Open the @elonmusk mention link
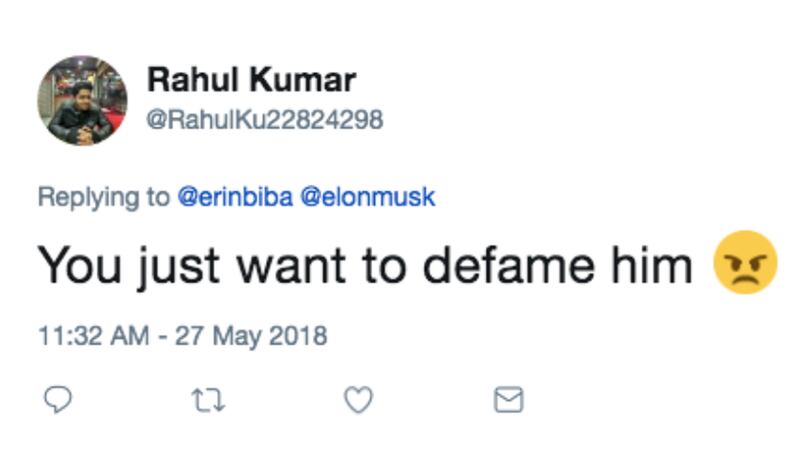The image size is (800, 450). pos(369,197)
